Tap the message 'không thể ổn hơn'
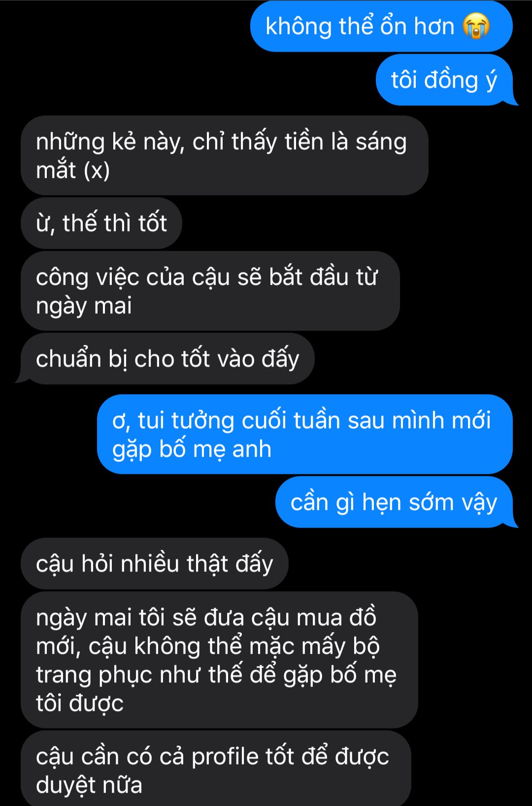 (381, 26)
